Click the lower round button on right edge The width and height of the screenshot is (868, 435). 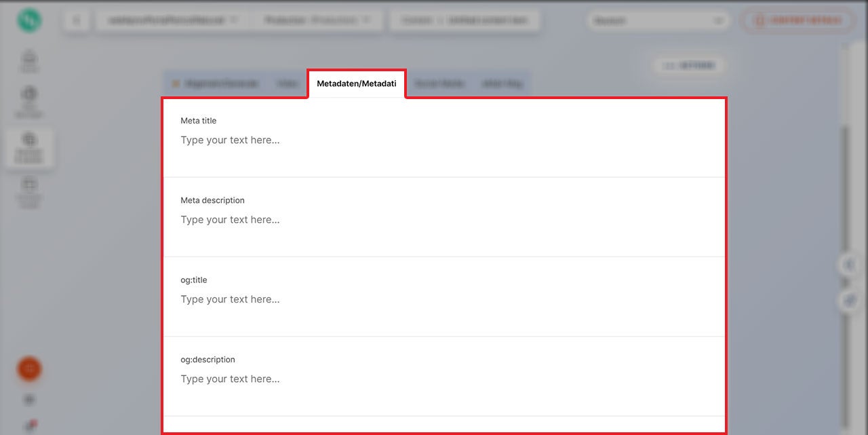849,301
